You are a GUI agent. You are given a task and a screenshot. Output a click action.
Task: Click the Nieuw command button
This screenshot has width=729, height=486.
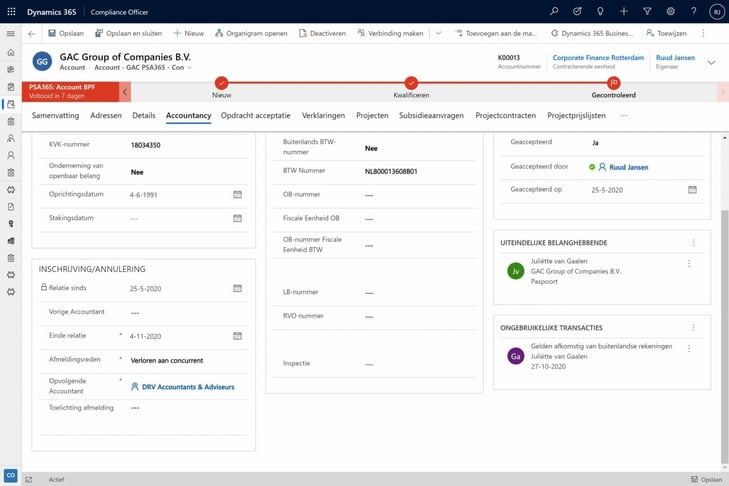pyautogui.click(x=189, y=33)
